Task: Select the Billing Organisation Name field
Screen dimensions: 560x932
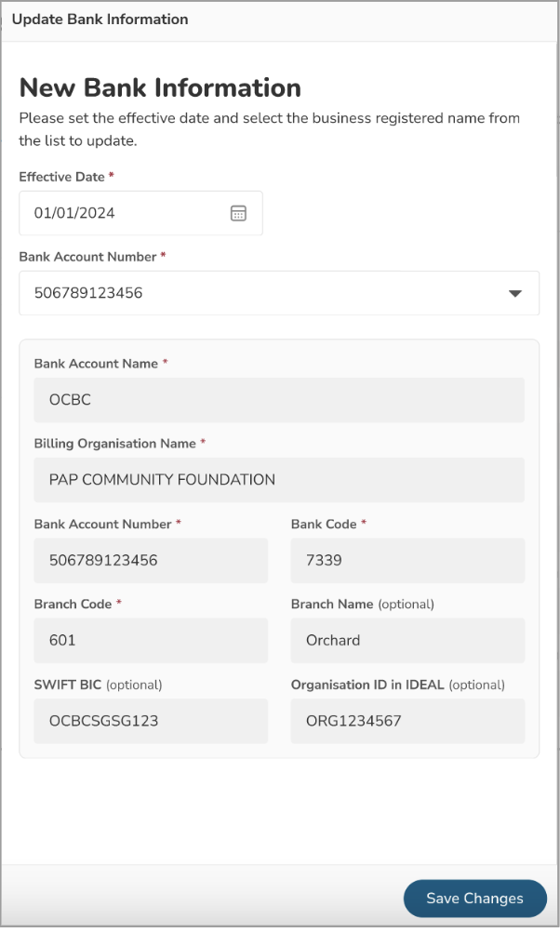Action: [x=279, y=480]
